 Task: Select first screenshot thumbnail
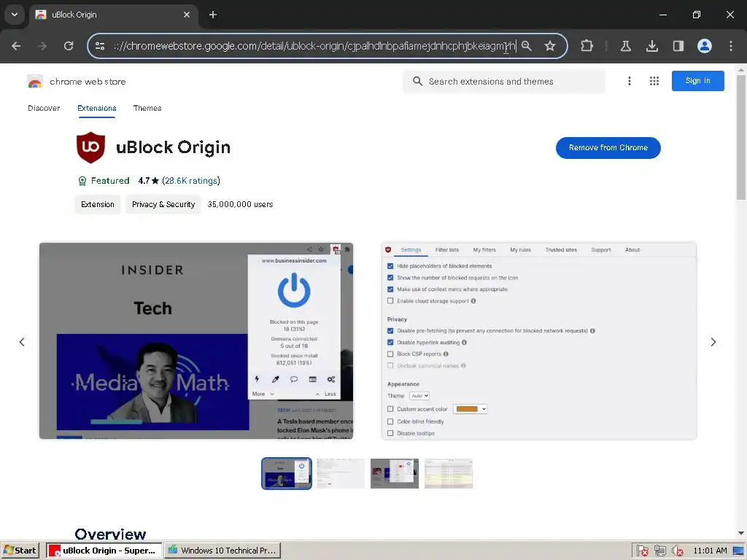coord(286,474)
